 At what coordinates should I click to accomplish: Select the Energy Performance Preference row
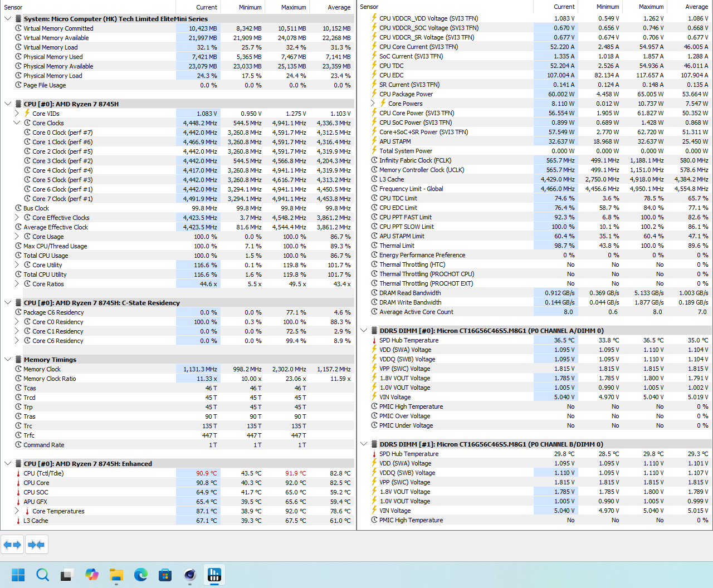click(535, 255)
